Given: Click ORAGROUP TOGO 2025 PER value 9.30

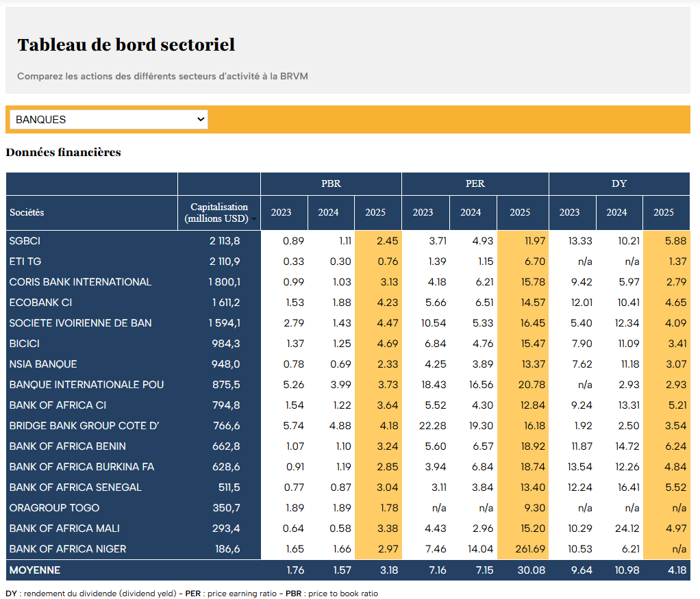Looking at the screenshot, I should [534, 508].
